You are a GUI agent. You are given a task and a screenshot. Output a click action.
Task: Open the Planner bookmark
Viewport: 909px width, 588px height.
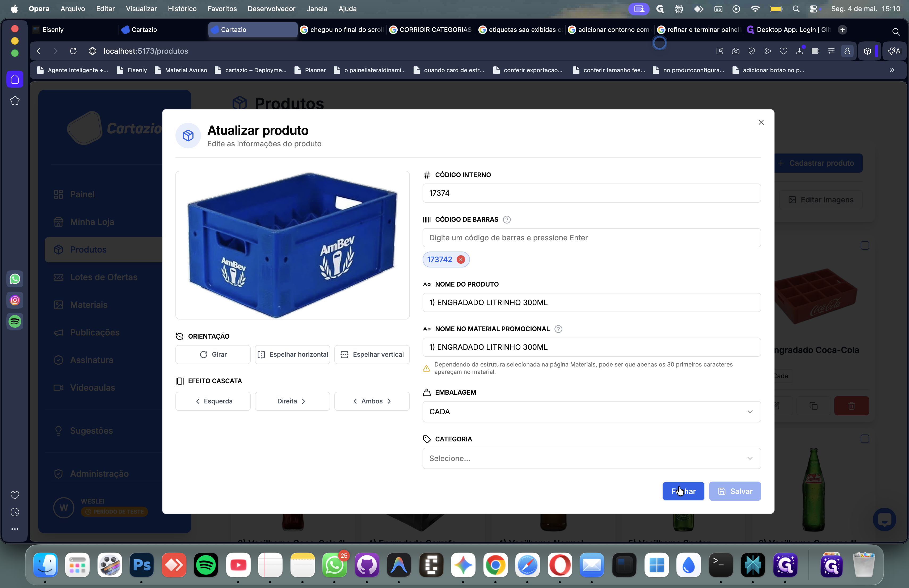[310, 70]
